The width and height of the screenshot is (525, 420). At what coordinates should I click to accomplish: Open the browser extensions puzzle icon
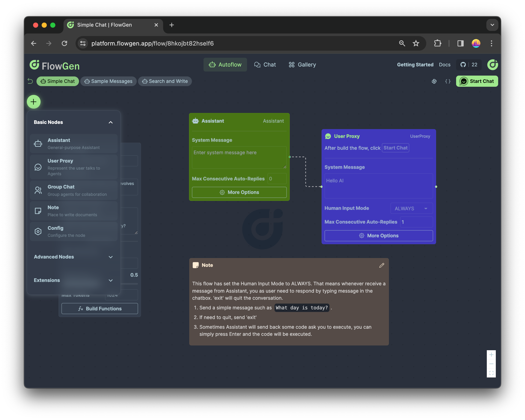click(438, 43)
